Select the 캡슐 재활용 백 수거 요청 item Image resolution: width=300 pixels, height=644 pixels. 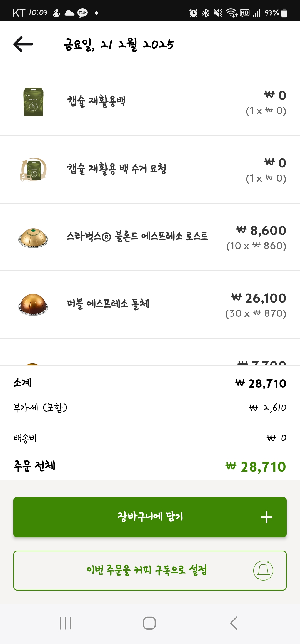(x=116, y=169)
